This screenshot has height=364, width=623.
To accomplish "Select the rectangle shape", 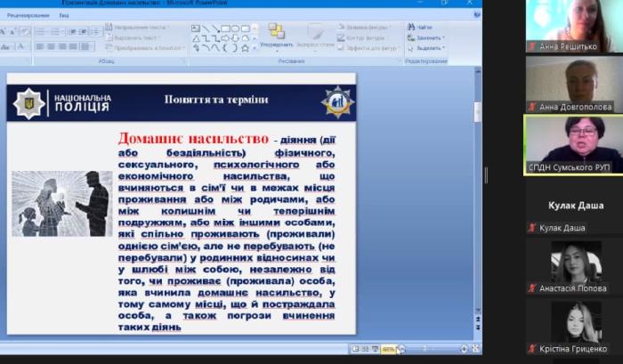I will coord(225,28).
